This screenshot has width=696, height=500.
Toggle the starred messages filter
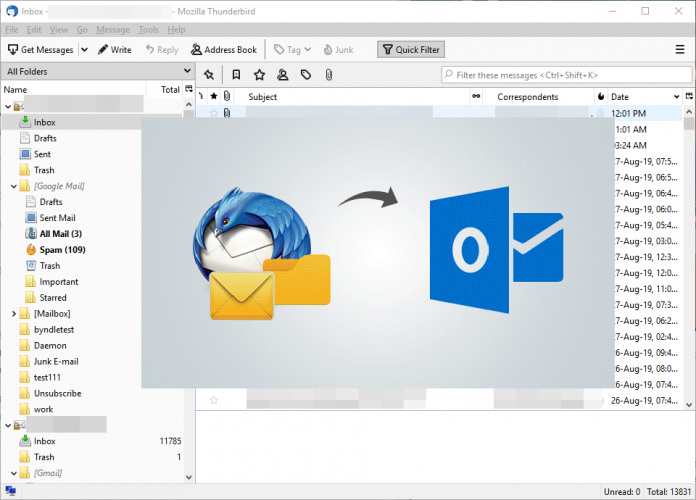(x=259, y=75)
